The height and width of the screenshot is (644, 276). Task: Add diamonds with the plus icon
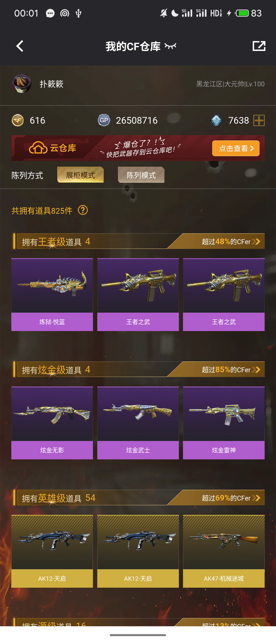pos(259,120)
